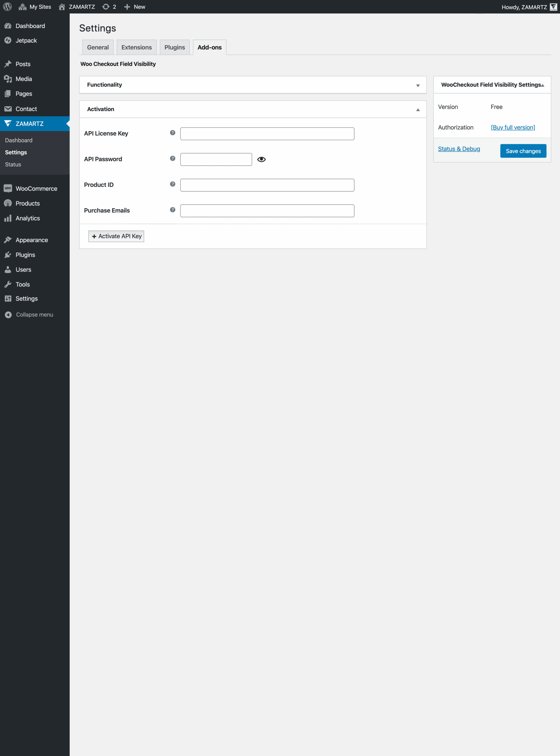Image resolution: width=560 pixels, height=756 pixels.
Task: Reveal the API Password with the eye toggle
Action: click(262, 159)
